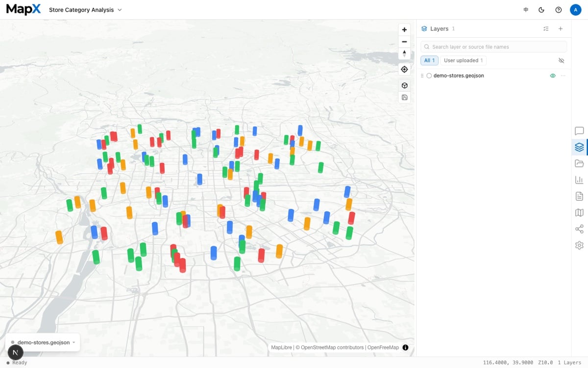Open the map sidebar icon
The width and height of the screenshot is (588, 368).
[579, 212]
